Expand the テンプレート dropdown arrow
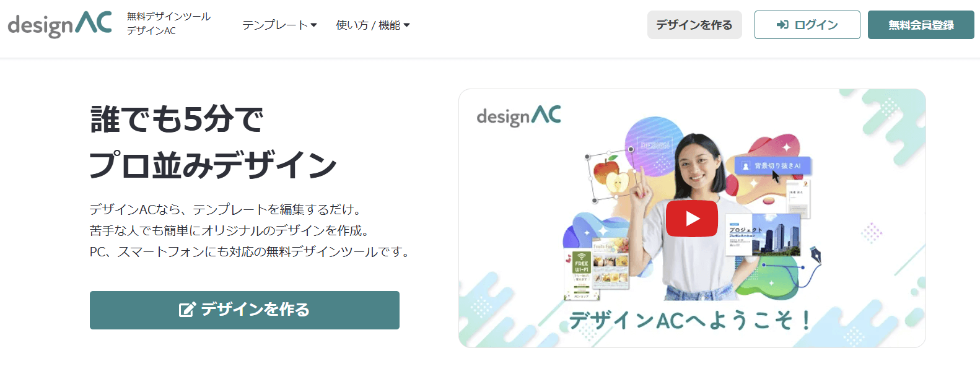Screen dimensions: 980x374 click(313, 25)
